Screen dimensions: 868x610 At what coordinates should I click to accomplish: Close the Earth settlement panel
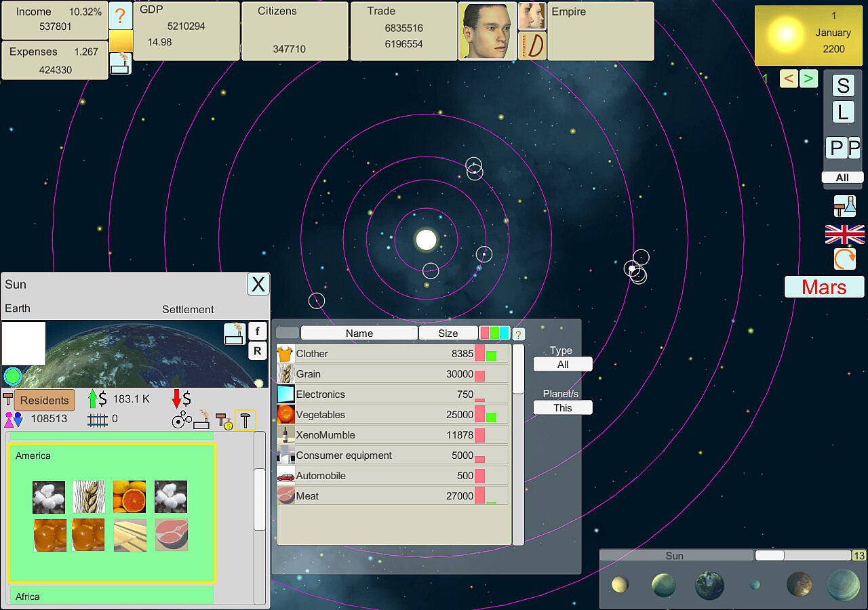[x=258, y=284]
